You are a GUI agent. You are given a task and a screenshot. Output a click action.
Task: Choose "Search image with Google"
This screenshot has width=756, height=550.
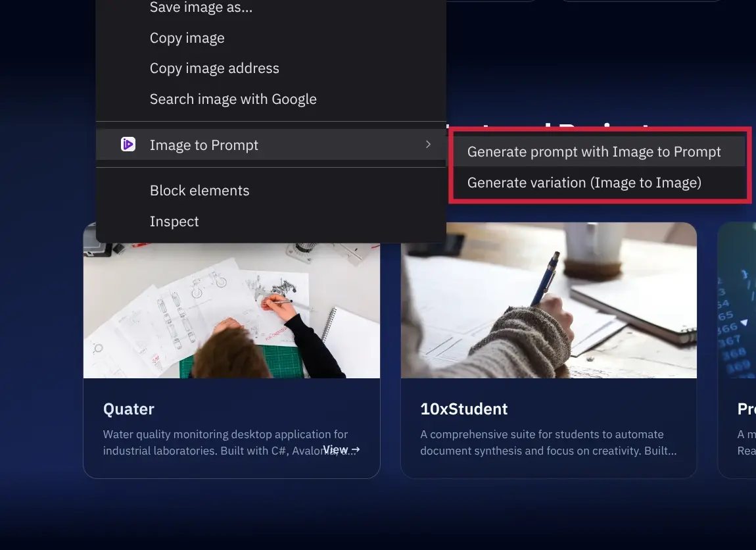tap(233, 99)
